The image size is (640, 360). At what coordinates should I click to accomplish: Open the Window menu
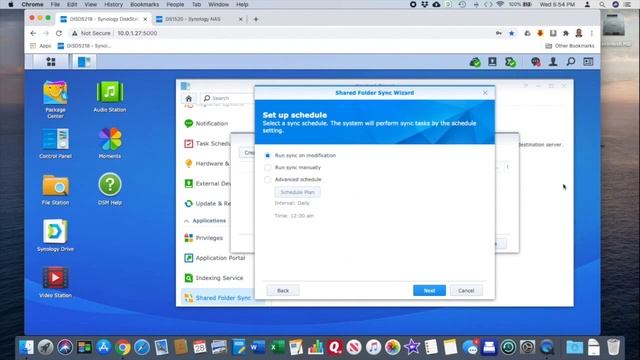pyautogui.click(x=218, y=4)
